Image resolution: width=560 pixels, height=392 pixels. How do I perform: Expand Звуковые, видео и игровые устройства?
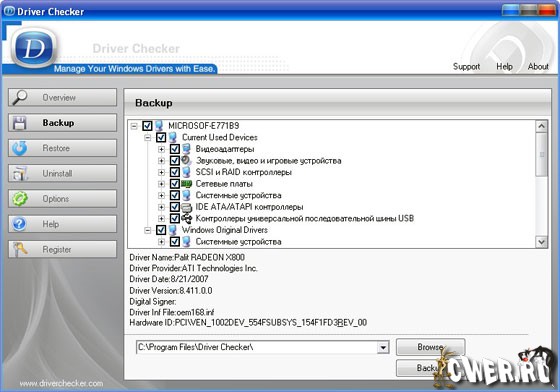(x=161, y=161)
